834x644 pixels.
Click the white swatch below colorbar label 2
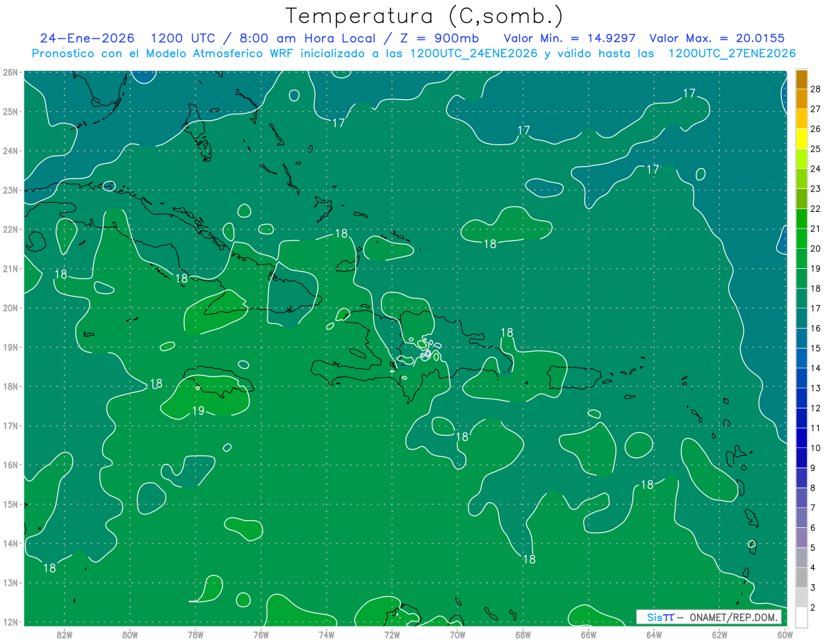pyautogui.click(x=801, y=618)
